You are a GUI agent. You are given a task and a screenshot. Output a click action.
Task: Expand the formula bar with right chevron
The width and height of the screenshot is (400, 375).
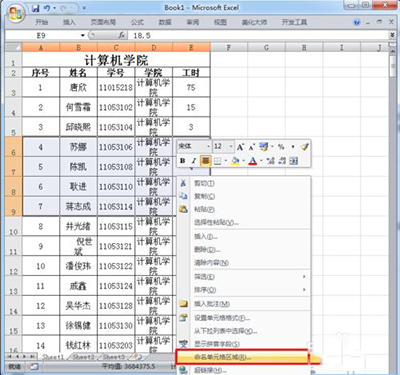[392, 35]
